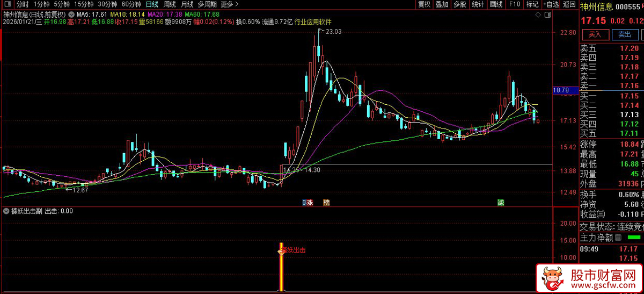The width and height of the screenshot is (644, 294).
Task: Click the 12.67 low price label on chart
Action: pos(80,190)
